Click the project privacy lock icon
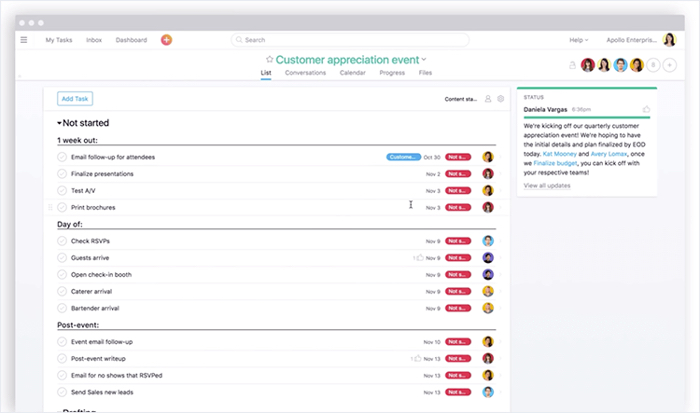The height and width of the screenshot is (413, 700). pos(572,65)
